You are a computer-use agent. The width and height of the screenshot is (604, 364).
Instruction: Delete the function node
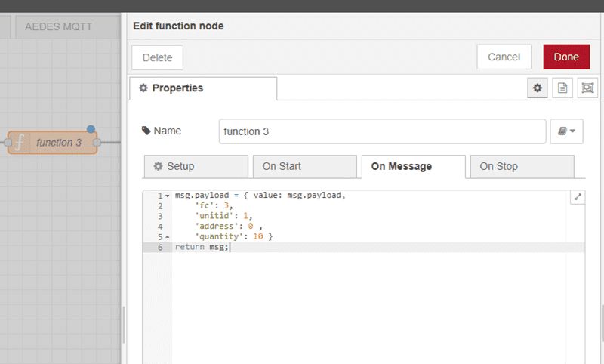[x=157, y=57]
